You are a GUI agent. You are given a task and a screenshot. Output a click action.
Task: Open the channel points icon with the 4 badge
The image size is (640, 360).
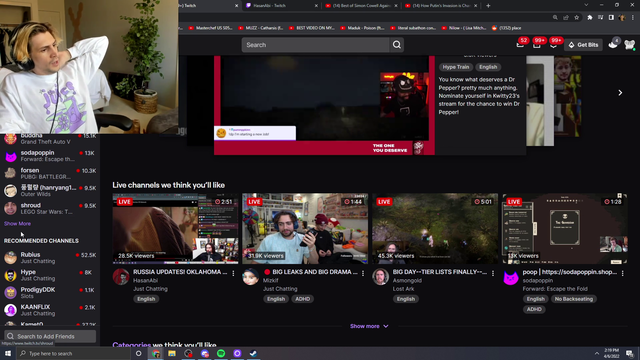pos(613,44)
